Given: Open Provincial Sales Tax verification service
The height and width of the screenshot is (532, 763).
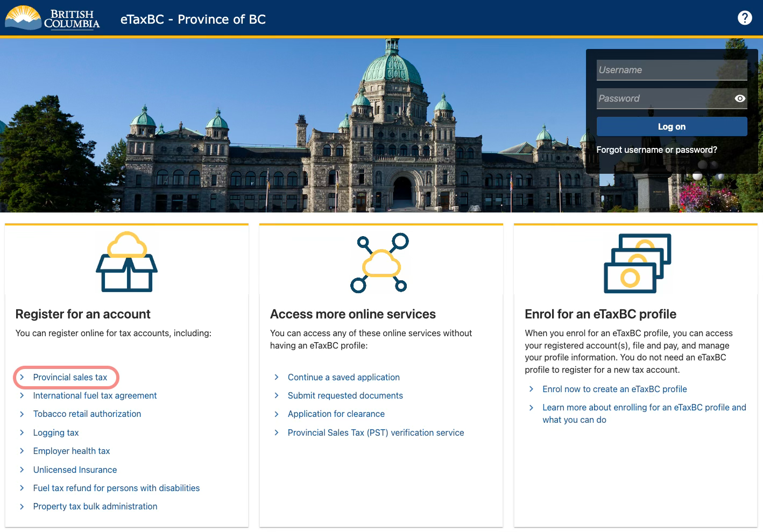Looking at the screenshot, I should (x=376, y=433).
